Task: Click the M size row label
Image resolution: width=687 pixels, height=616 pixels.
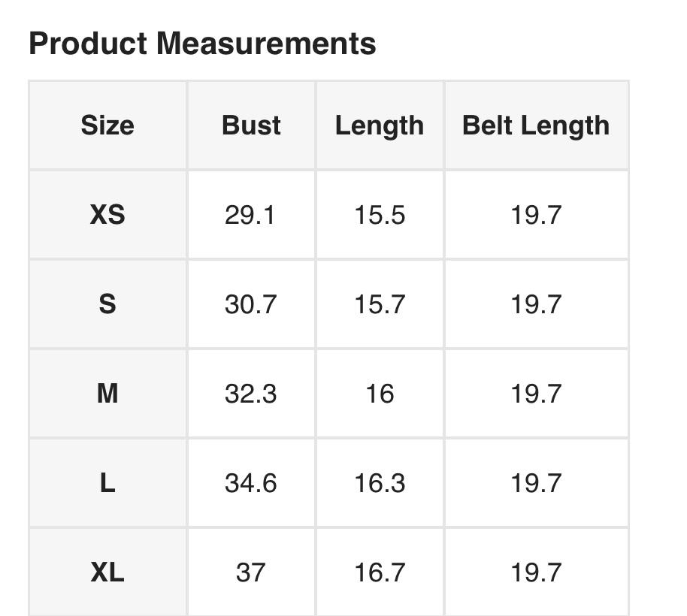Action: click(x=107, y=394)
